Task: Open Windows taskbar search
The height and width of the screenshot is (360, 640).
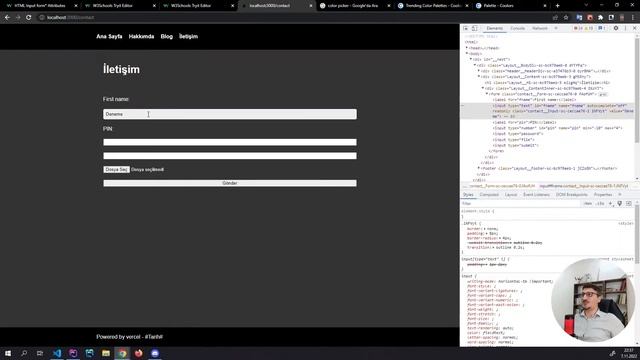Action: click(24, 353)
